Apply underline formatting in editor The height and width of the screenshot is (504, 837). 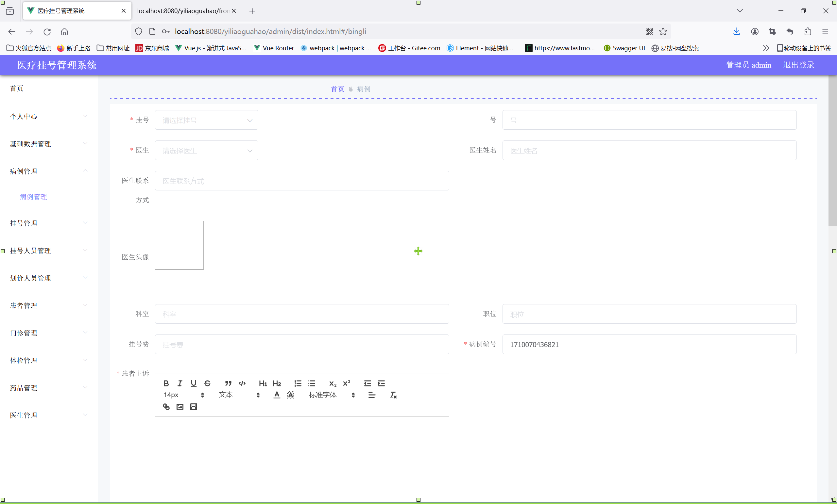click(x=194, y=383)
